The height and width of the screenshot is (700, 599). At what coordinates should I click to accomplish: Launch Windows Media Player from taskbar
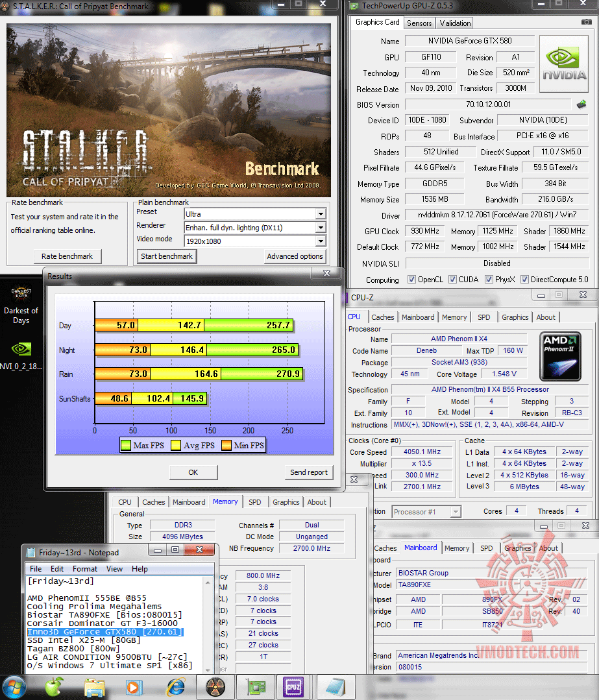click(x=133, y=688)
